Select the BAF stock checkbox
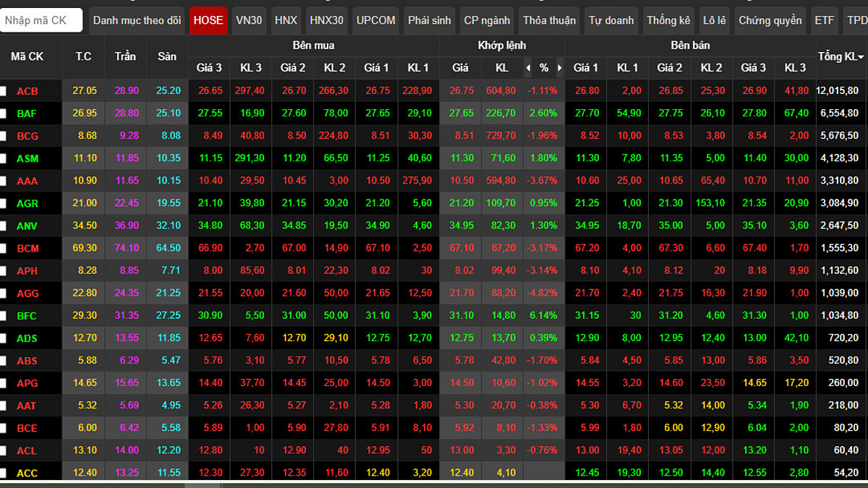Image resolution: width=868 pixels, height=488 pixels. (x=4, y=114)
